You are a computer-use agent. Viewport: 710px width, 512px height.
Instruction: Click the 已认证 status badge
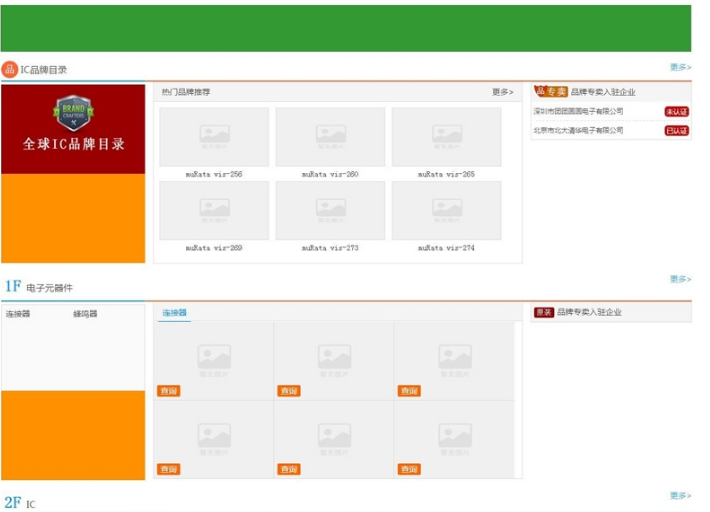(x=677, y=130)
